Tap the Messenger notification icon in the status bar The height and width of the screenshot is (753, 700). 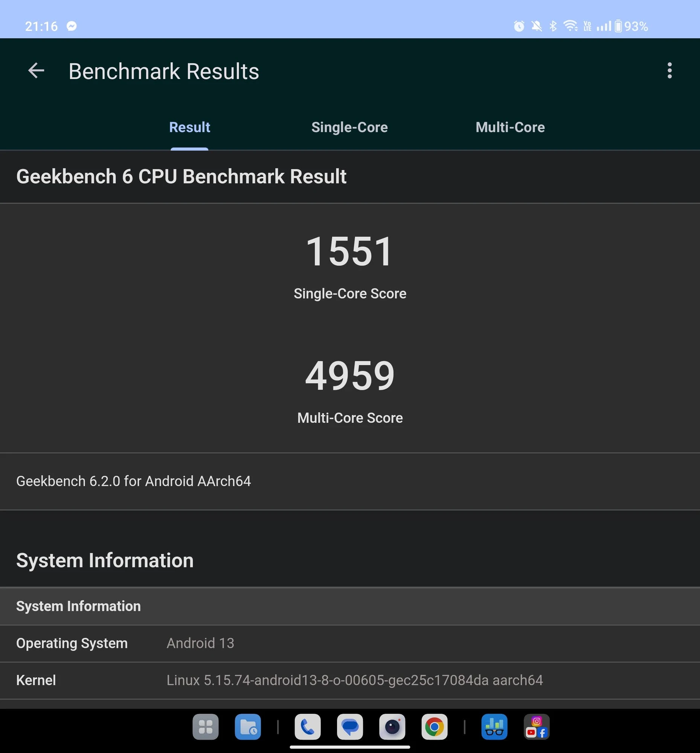pos(72,26)
